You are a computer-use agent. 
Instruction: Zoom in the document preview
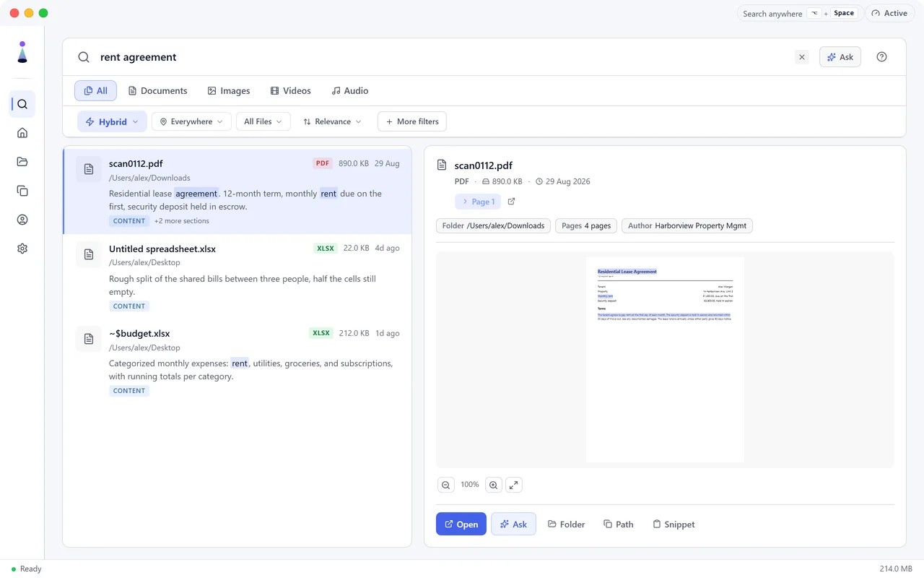[x=494, y=485]
